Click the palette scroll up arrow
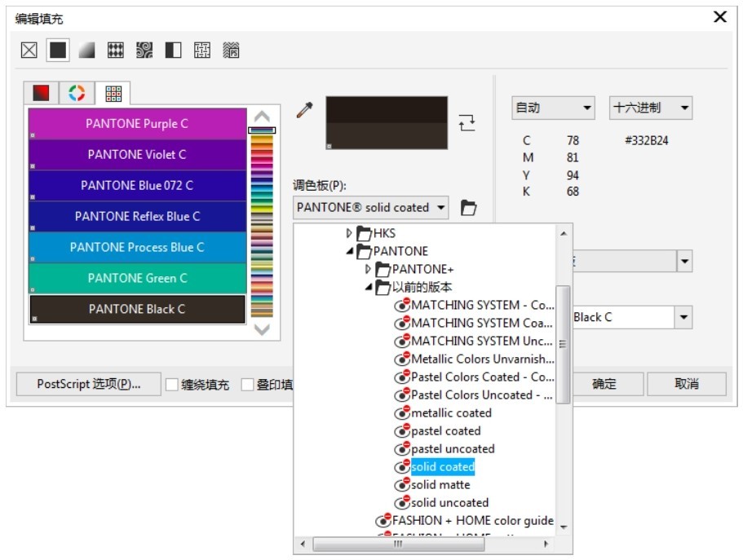The height and width of the screenshot is (560, 743). pyautogui.click(x=262, y=116)
